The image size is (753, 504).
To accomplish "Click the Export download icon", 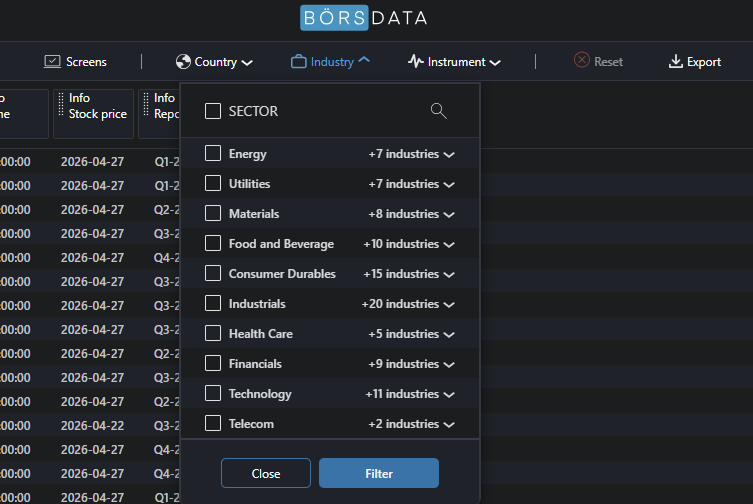I will coord(676,61).
